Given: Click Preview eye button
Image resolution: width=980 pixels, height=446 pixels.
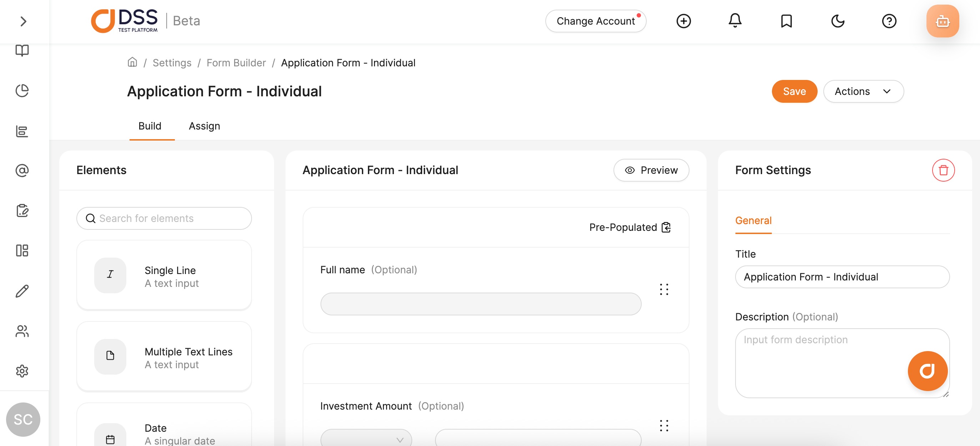Looking at the screenshot, I should pos(651,170).
